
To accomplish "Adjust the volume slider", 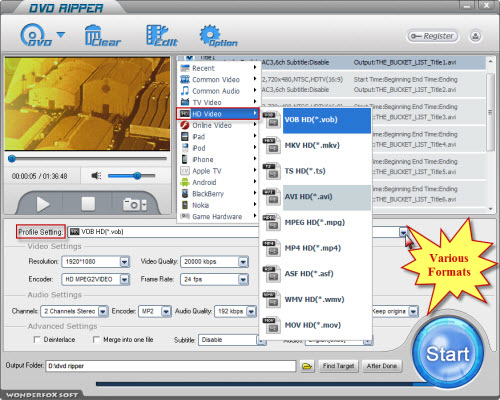I will pyautogui.click(x=132, y=176).
